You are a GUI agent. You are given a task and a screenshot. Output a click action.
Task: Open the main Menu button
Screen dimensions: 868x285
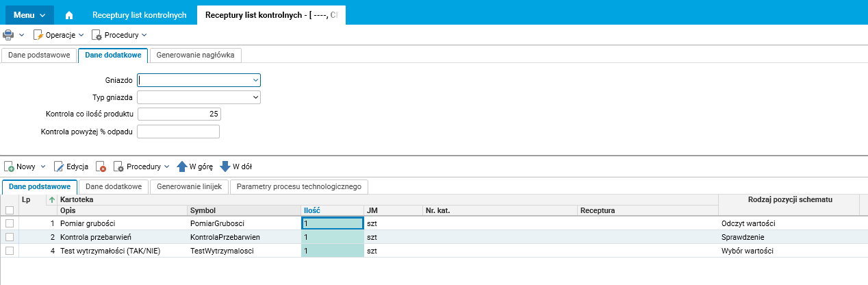pos(29,15)
